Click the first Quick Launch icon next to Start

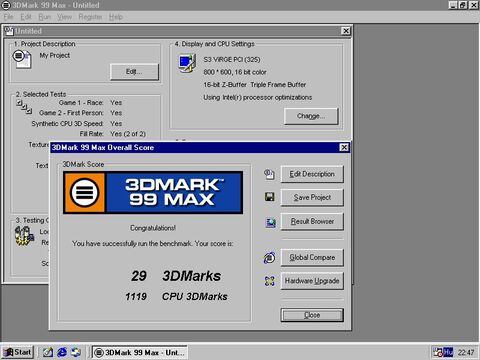click(x=48, y=352)
